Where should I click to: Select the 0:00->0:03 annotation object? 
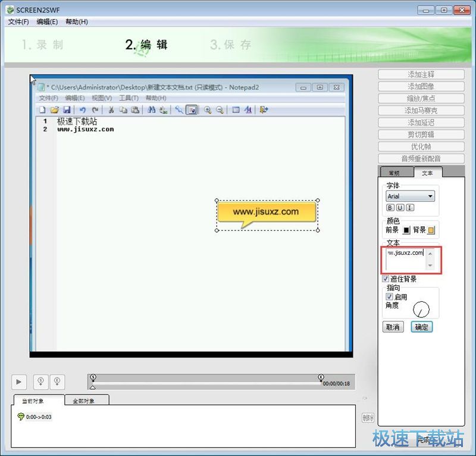35,417
